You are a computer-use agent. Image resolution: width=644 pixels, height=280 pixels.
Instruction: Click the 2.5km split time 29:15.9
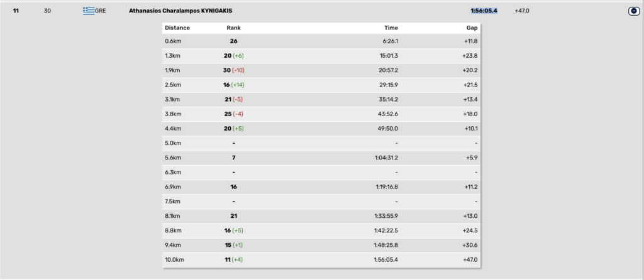[389, 85]
